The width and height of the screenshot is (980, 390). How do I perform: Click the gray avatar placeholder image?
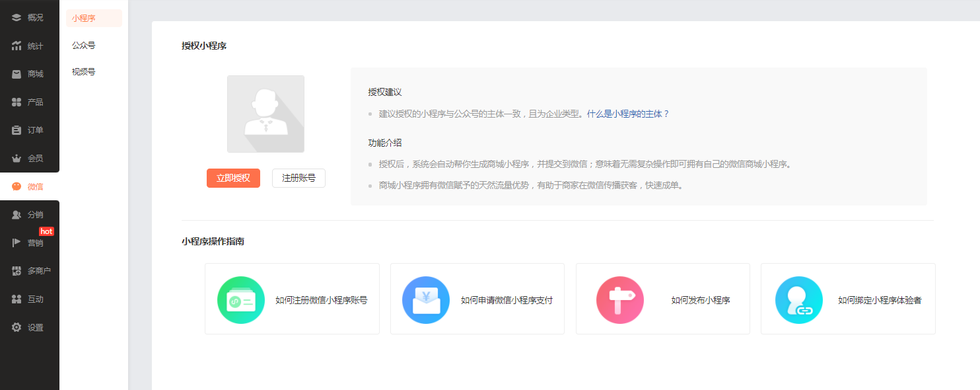tap(265, 114)
